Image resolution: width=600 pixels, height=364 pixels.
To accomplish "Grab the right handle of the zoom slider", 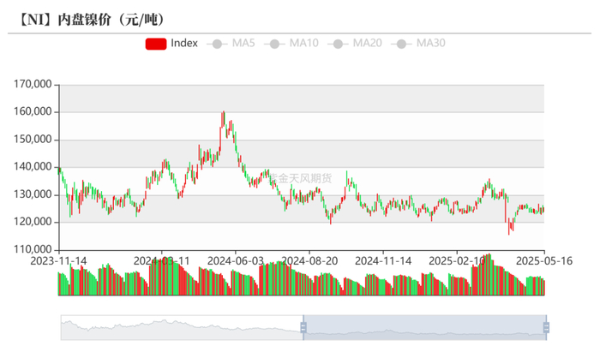I will pyautogui.click(x=546, y=328).
